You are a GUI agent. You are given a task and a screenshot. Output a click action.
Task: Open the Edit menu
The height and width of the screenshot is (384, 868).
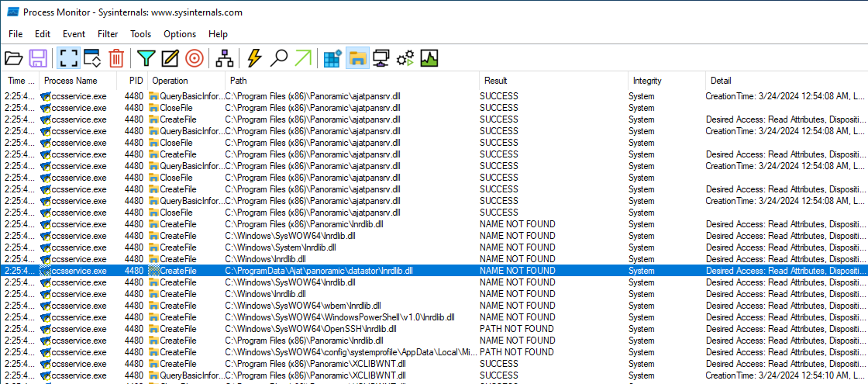click(43, 34)
